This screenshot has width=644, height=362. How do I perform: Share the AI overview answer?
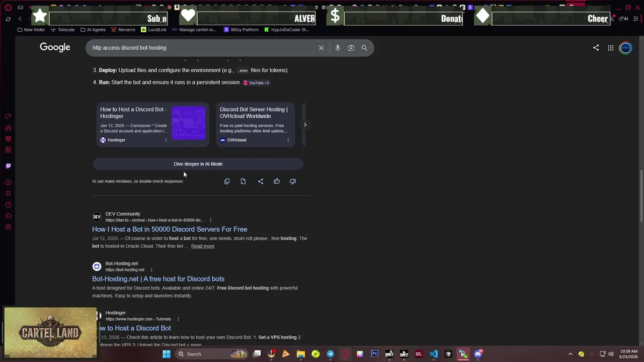tap(261, 181)
